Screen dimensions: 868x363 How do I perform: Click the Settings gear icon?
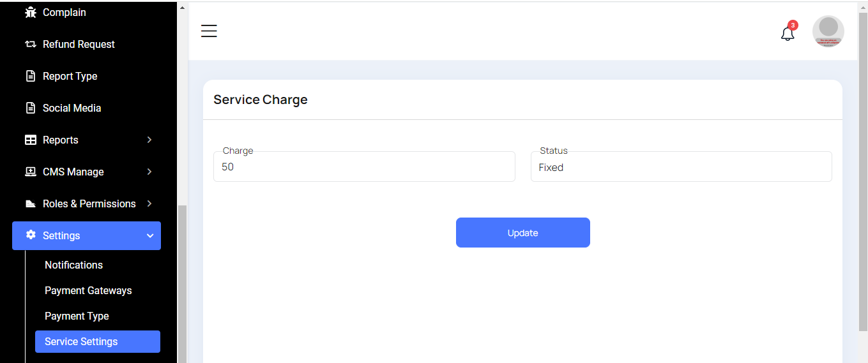click(x=31, y=235)
